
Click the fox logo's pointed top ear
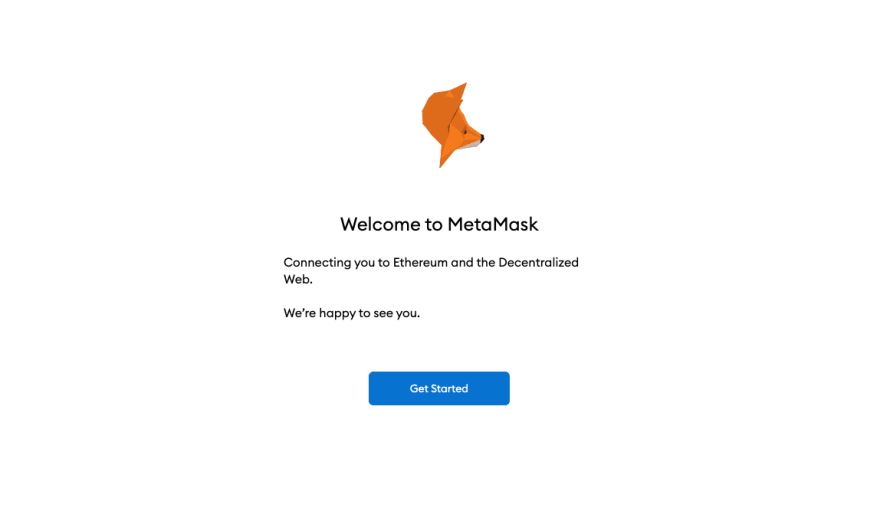click(461, 89)
